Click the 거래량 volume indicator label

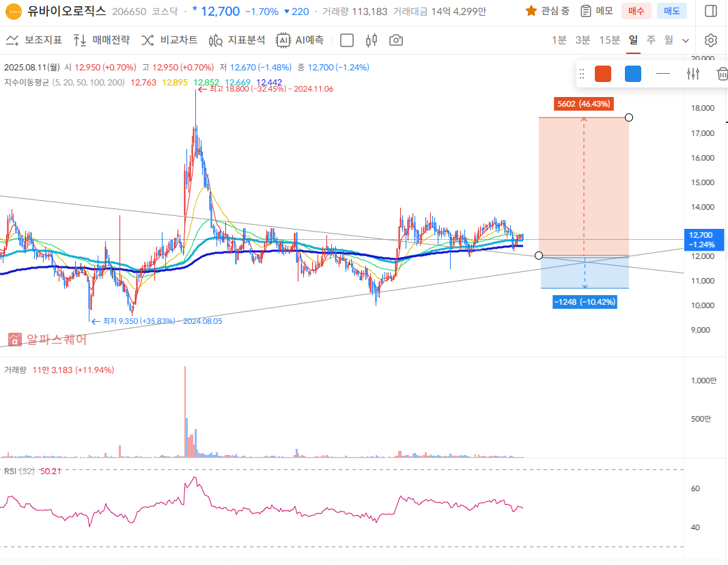[15, 370]
